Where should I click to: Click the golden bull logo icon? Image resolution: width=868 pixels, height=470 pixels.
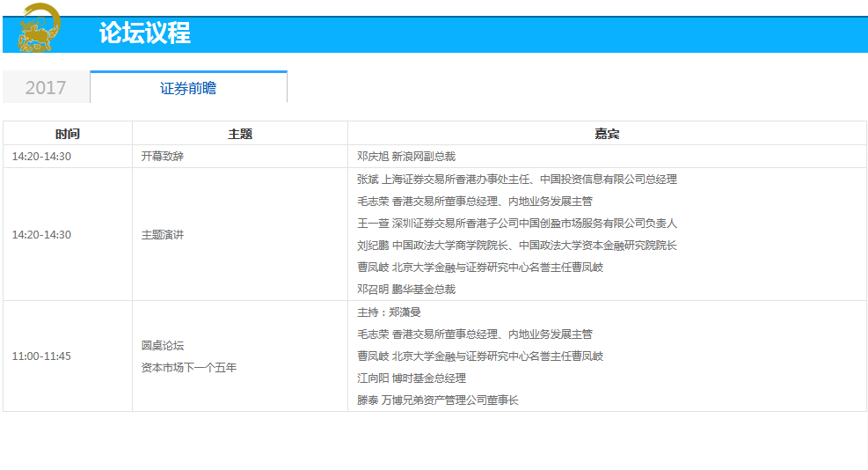pyautogui.click(x=38, y=27)
